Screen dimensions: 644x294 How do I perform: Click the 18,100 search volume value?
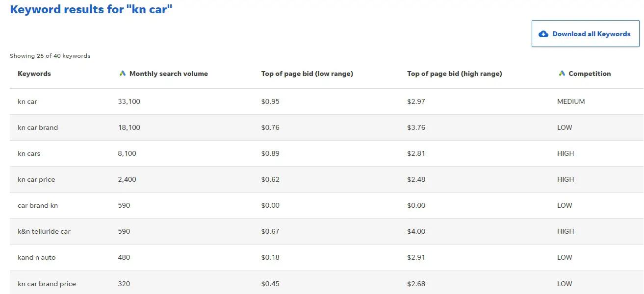129,127
